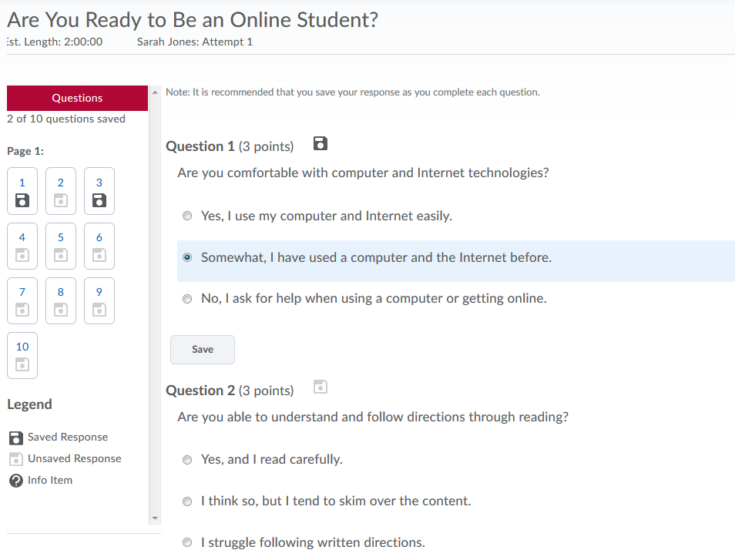Pick 'I struggle following written directions' option
The image size is (735, 560).
point(187,543)
